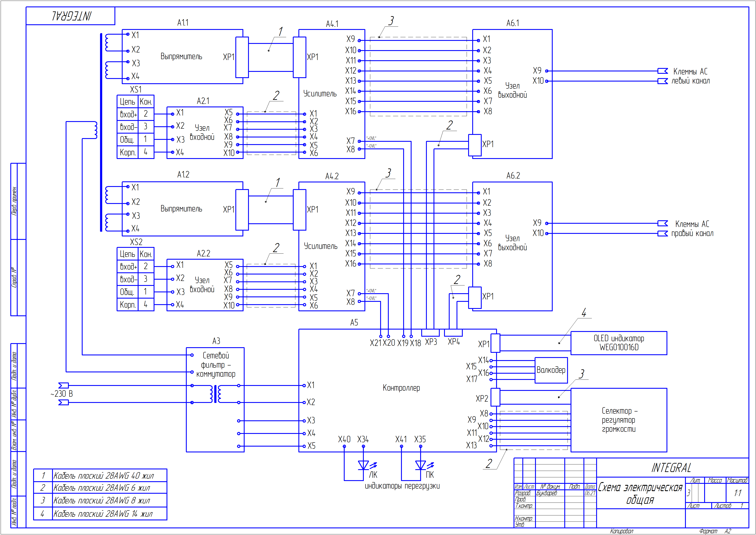Click the Валкодер block
The image size is (756, 535).
click(x=551, y=370)
